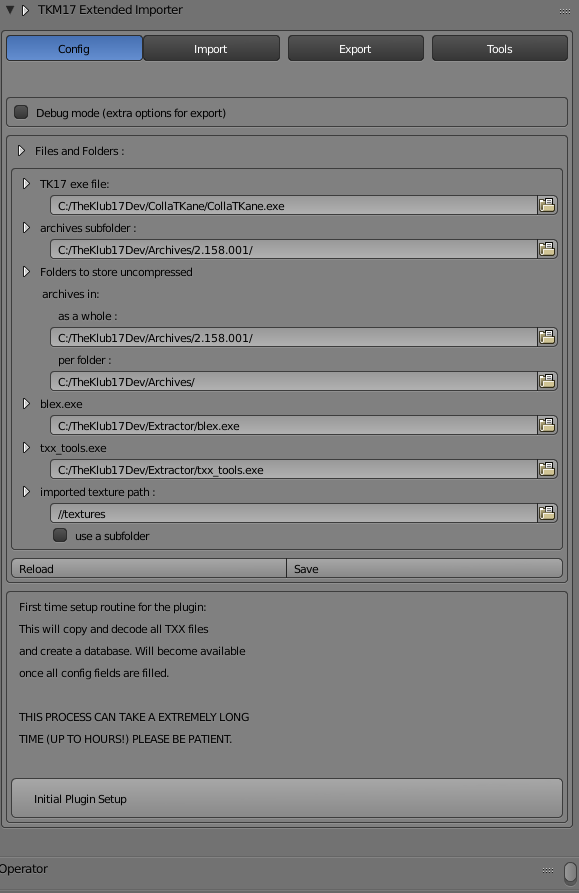Switch to the Config tab
Image resolution: width=579 pixels, height=893 pixels.
pos(74,48)
